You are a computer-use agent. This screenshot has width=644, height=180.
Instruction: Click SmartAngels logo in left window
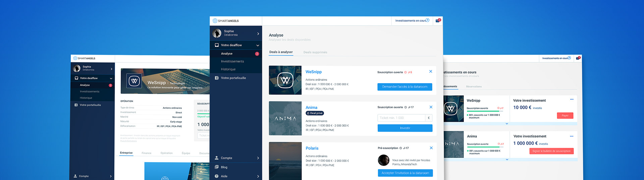point(84,58)
